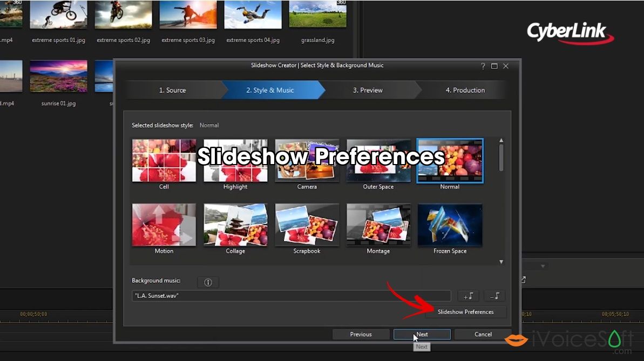The width and height of the screenshot is (644, 361).
Task: Click the style list scroll up arrow
Action: [501, 140]
